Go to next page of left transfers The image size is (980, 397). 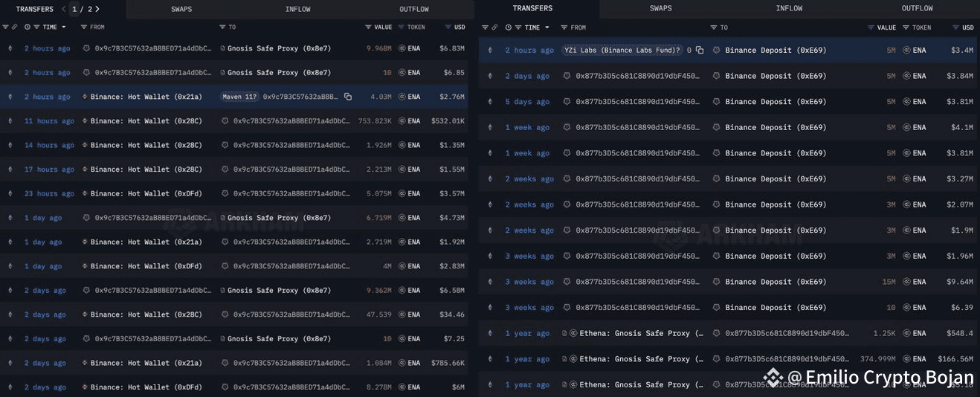point(97,9)
